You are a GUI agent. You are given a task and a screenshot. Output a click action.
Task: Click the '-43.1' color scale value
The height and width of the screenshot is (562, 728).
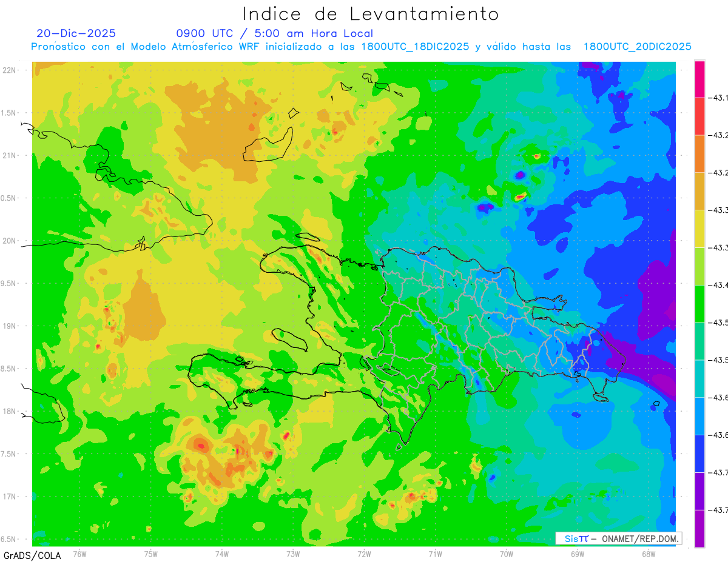pyautogui.click(x=719, y=98)
